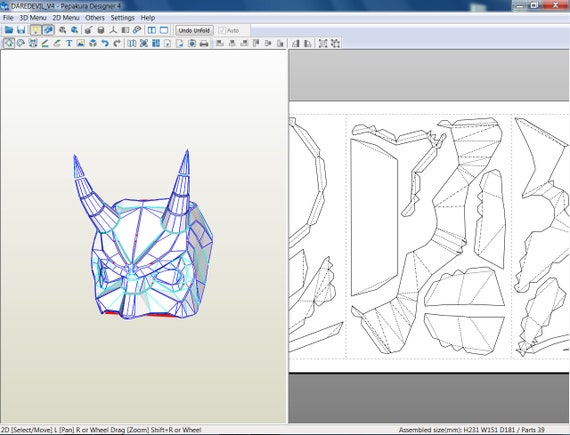570x435 pixels.
Task: Select the Text input tool
Action: click(x=69, y=43)
